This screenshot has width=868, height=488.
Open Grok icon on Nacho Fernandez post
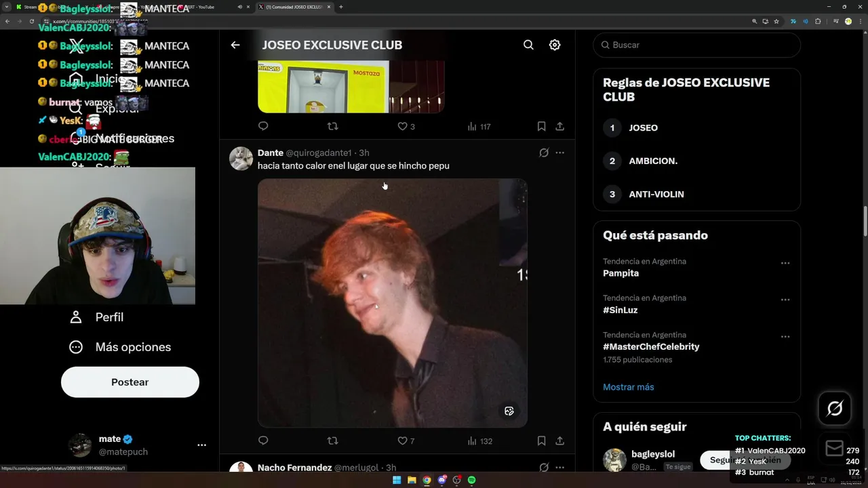(x=544, y=467)
